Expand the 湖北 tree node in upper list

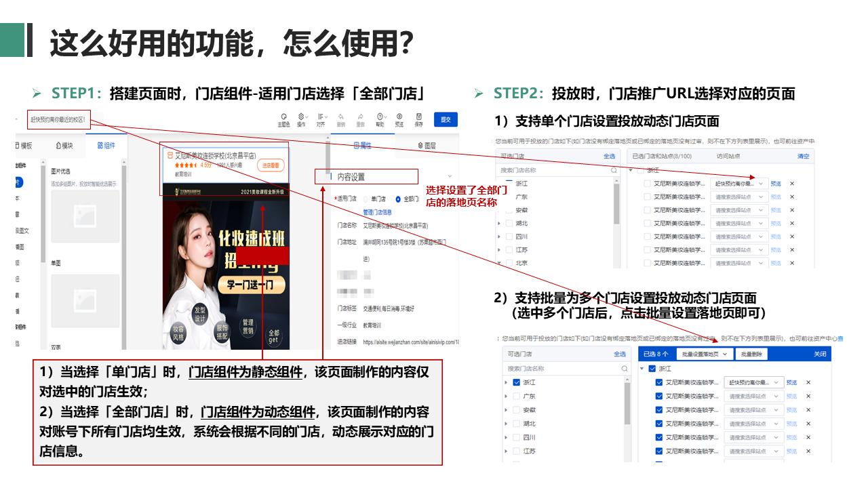(x=500, y=223)
